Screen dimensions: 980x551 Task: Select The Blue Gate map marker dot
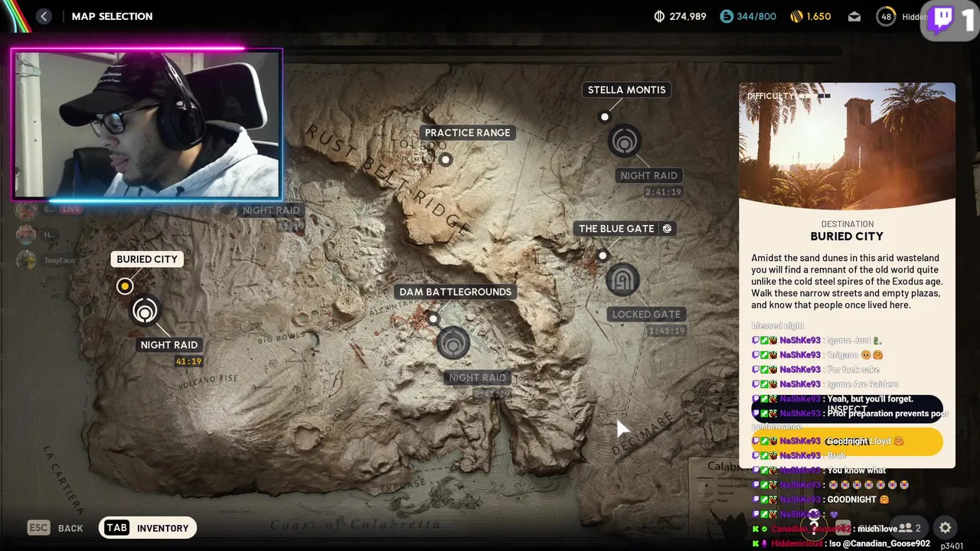[x=603, y=256]
